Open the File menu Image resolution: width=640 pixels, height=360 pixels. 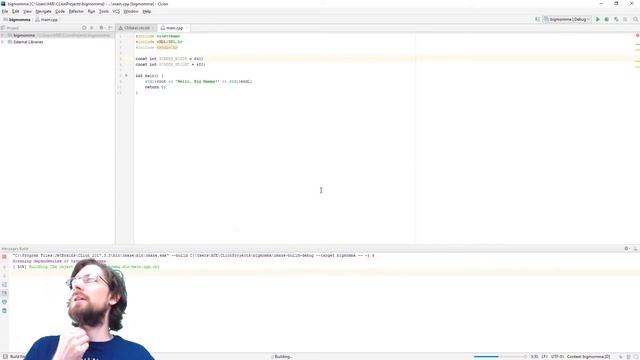[x=5, y=11]
